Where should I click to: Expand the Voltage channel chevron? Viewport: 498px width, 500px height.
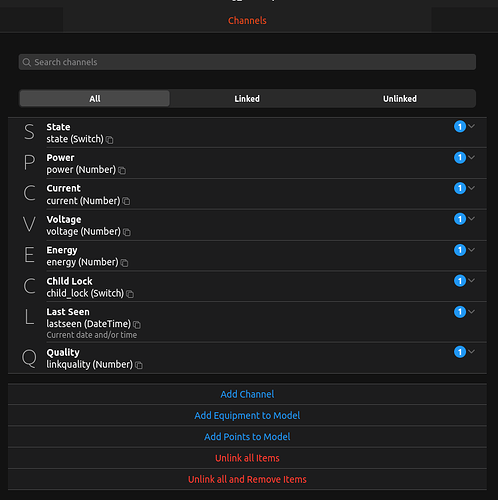[x=471, y=219]
